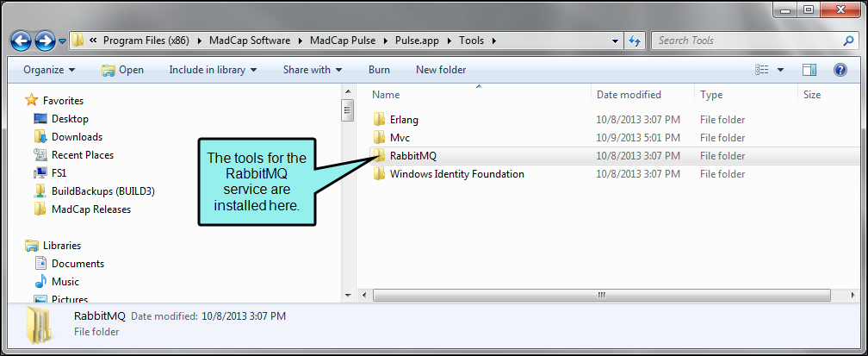Click navigation pane scroll up arrow
The image size is (868, 356).
coord(348,91)
